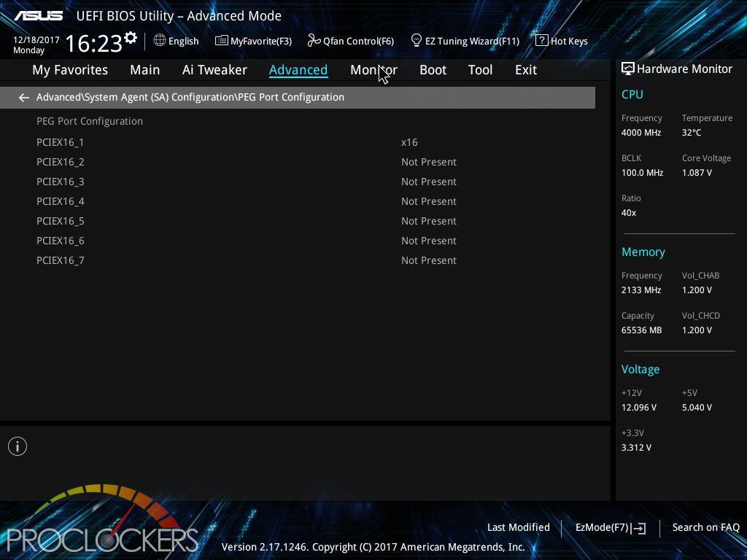
Task: Click +12V reading 12.096 V
Action: coord(639,408)
